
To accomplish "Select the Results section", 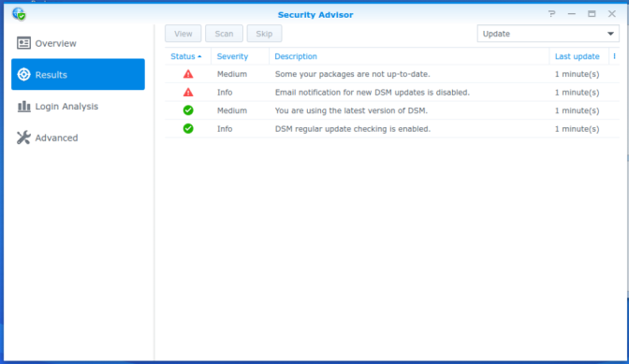I will click(78, 75).
